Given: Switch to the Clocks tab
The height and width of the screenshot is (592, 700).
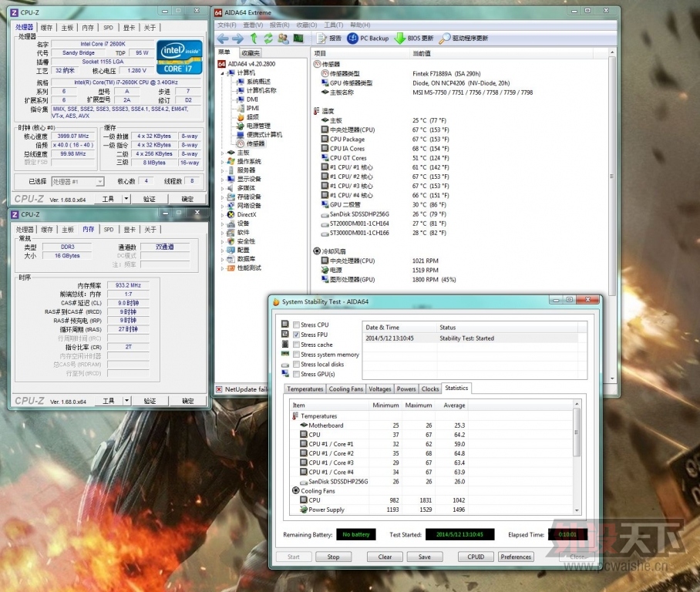Looking at the screenshot, I should [x=430, y=388].
